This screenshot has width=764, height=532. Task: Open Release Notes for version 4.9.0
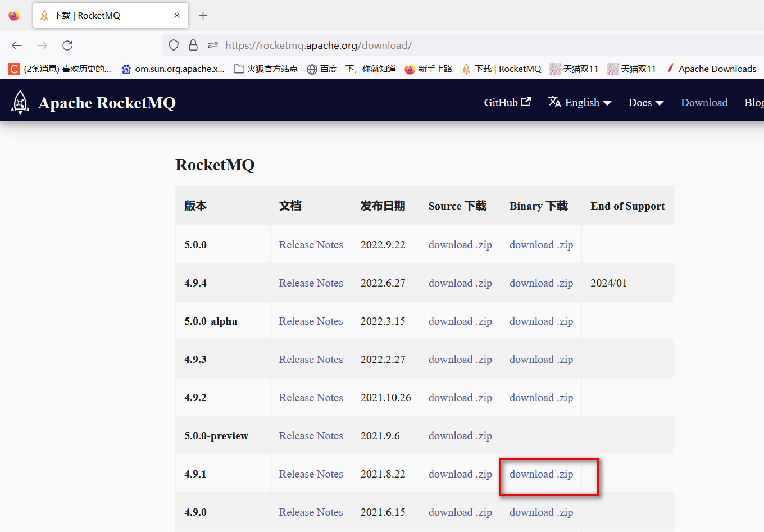click(x=311, y=512)
